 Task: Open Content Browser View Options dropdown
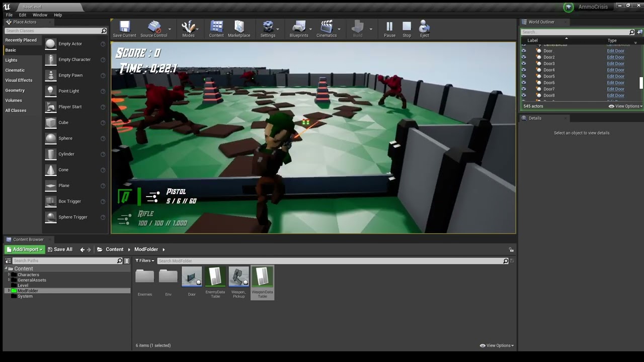(497, 345)
